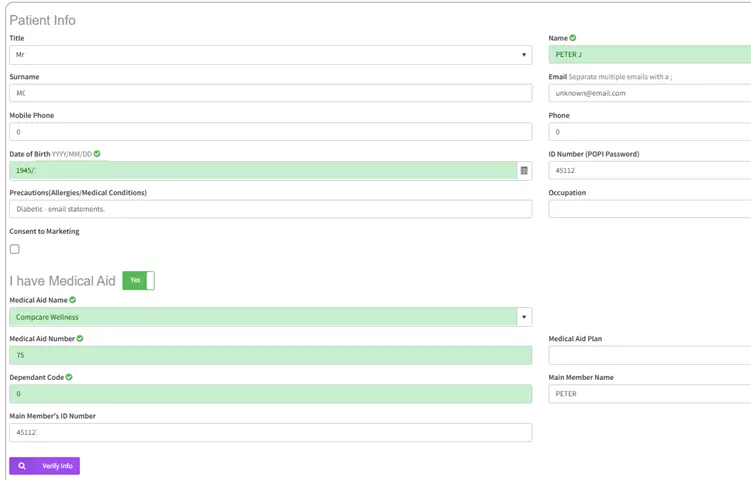Edit the Email field

coord(650,93)
